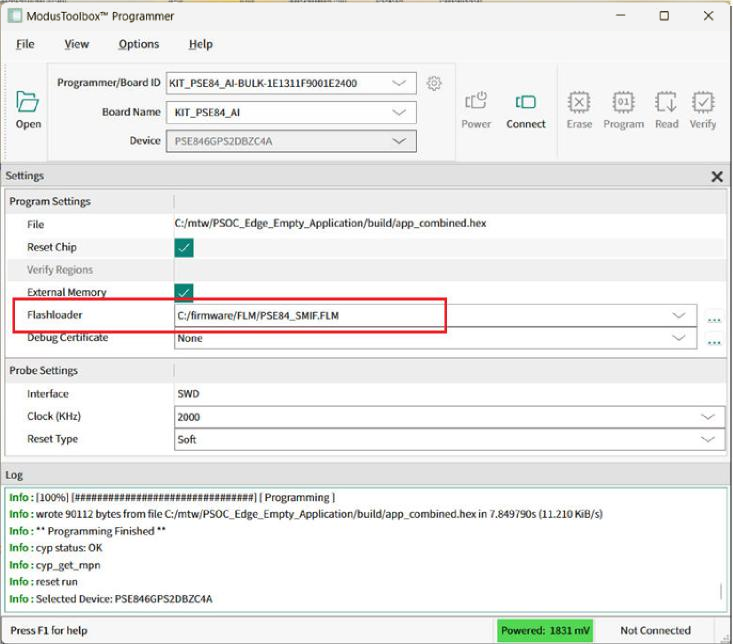Open the Options menu
The image size is (733, 644).
pos(138,44)
